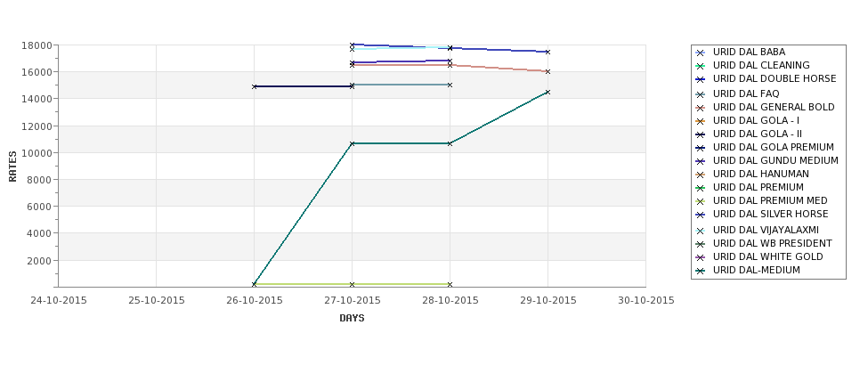This screenshot has width=868, height=382.
Task: Click the DAYS axis title
Action: click(352, 319)
